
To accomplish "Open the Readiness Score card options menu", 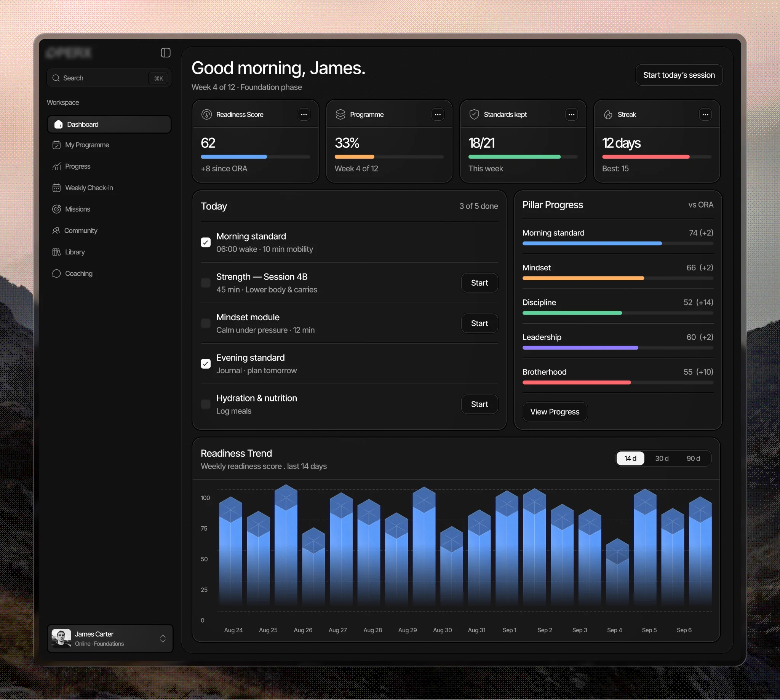I will tap(304, 115).
